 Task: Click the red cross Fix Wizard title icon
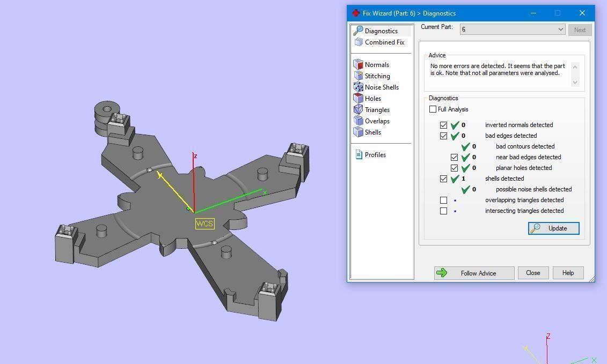356,13
